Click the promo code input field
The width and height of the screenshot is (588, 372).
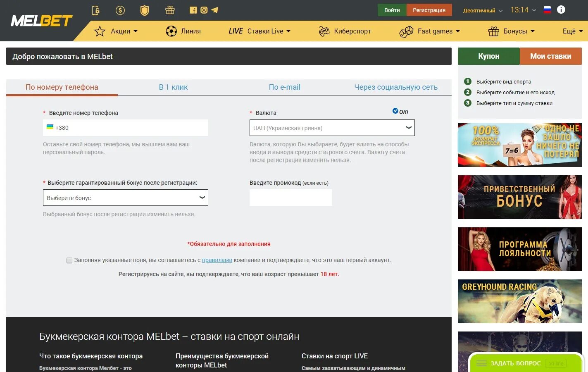click(x=291, y=198)
